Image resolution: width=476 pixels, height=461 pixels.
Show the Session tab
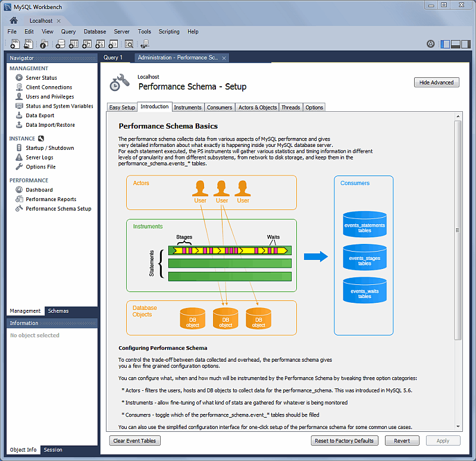53,450
